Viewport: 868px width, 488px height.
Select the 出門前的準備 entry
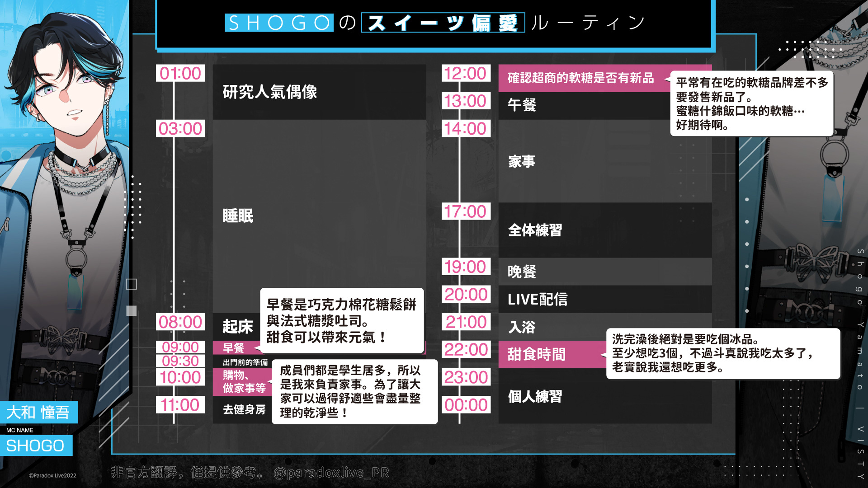242,361
